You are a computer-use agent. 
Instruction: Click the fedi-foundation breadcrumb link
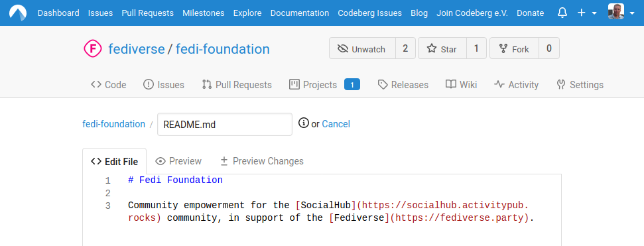(x=114, y=123)
